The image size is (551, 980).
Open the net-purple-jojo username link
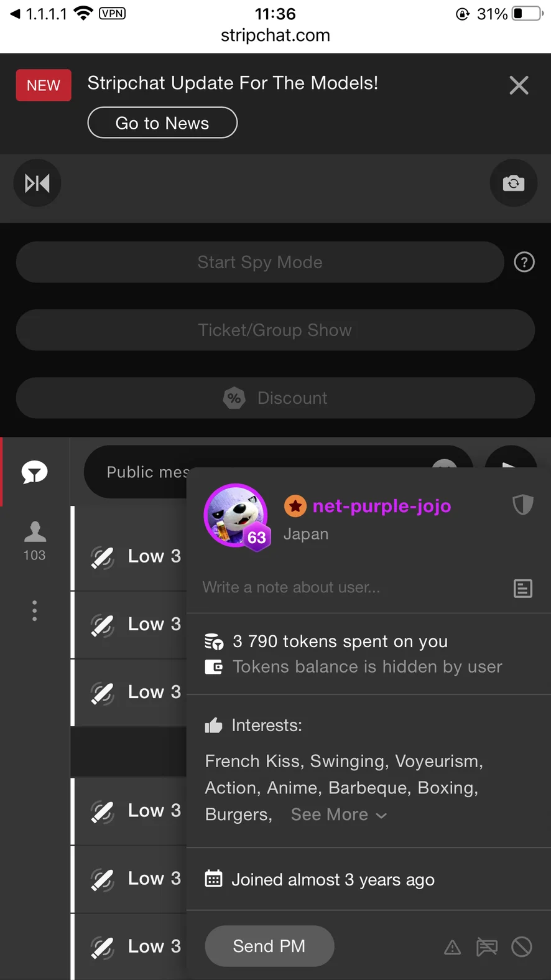coord(382,506)
